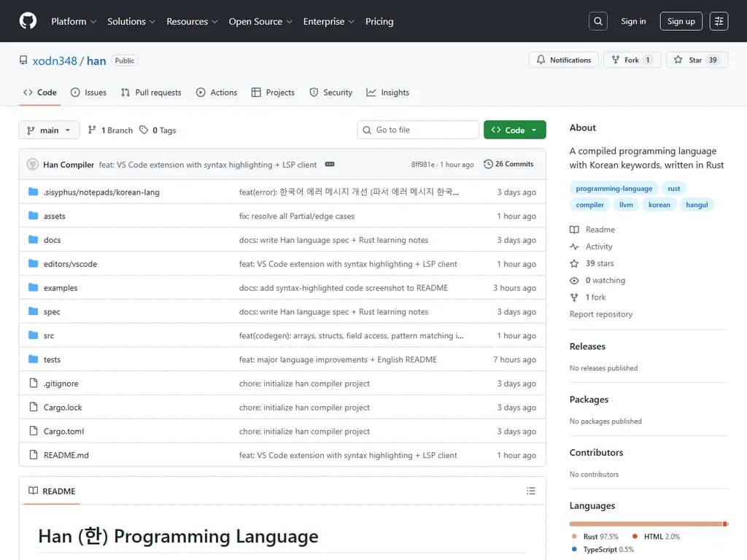
Task: Click the eye icon beside 0 watching
Action: pyautogui.click(x=573, y=280)
